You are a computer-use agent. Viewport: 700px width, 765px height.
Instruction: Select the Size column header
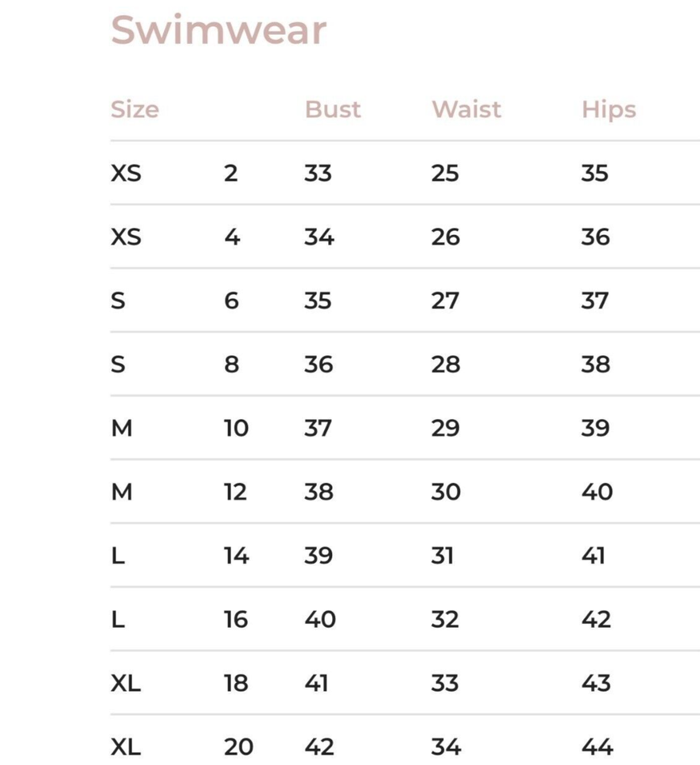point(135,109)
